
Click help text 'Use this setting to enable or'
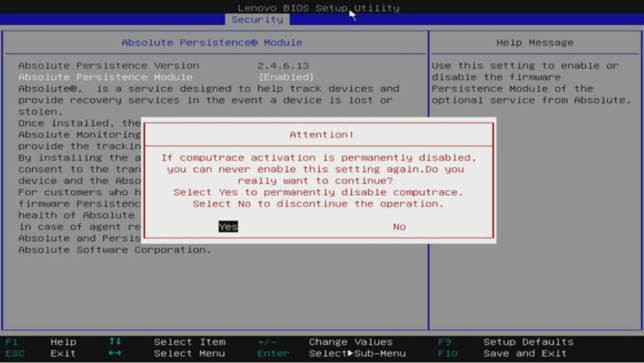(x=526, y=66)
